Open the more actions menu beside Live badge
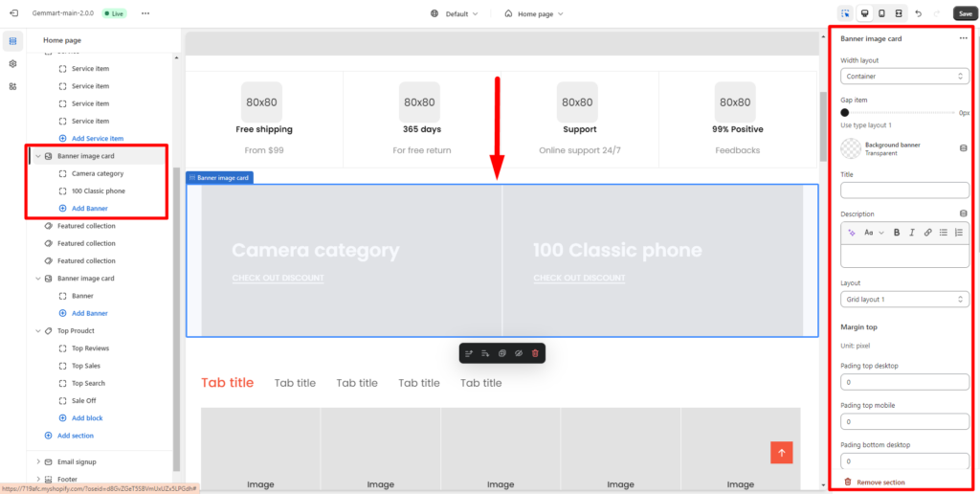This screenshot has width=980, height=494. click(145, 13)
